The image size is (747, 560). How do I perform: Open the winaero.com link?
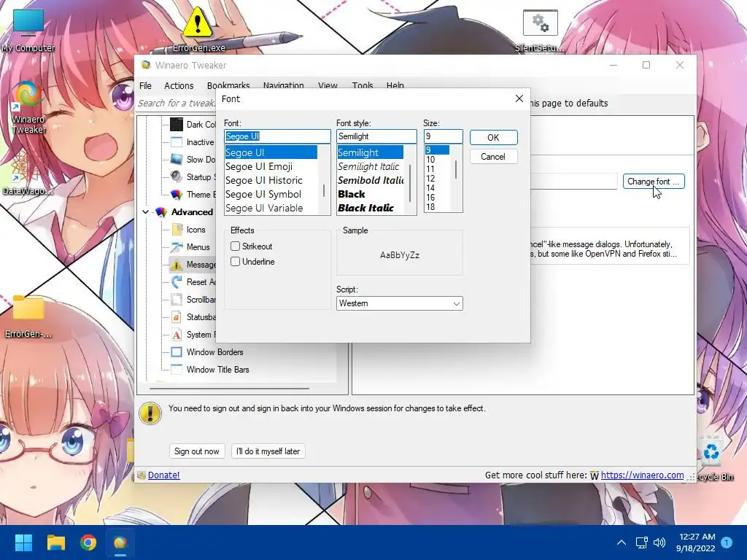(x=642, y=475)
